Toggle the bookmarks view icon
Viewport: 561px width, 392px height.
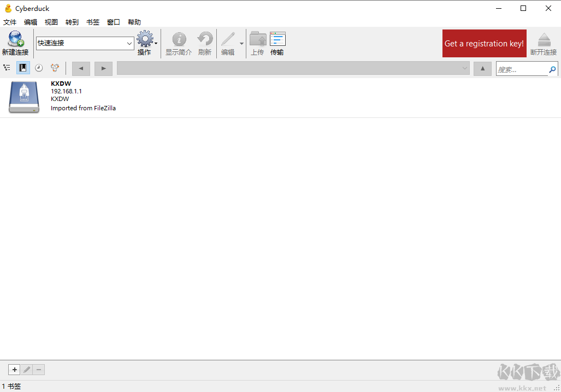(23, 68)
